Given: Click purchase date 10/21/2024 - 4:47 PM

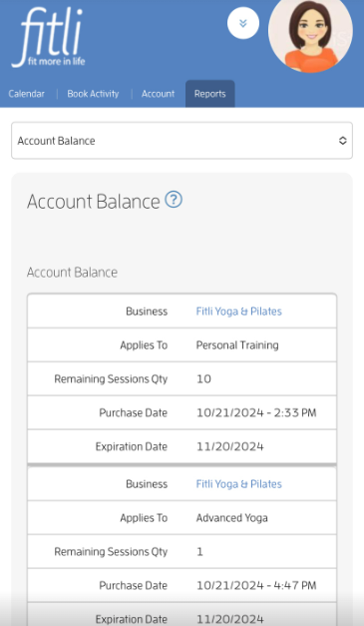Looking at the screenshot, I should [x=256, y=586].
